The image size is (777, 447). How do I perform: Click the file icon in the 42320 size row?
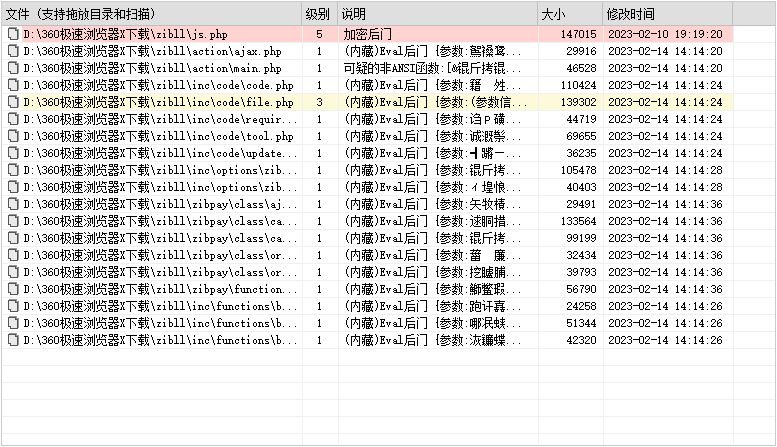[13, 340]
